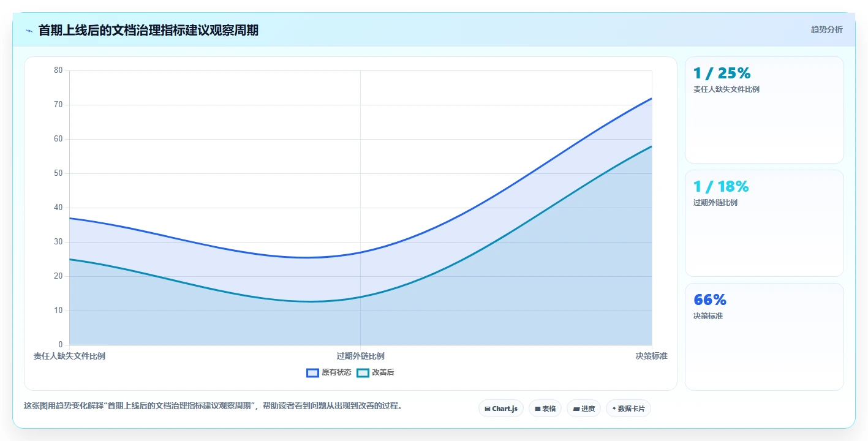Select the 表格 tag chip

tap(545, 409)
